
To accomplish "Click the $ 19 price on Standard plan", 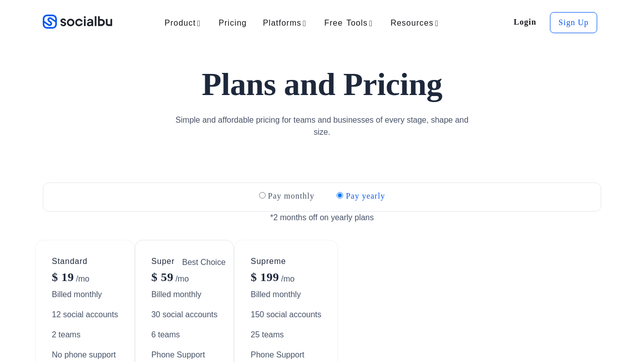I will tap(63, 278).
